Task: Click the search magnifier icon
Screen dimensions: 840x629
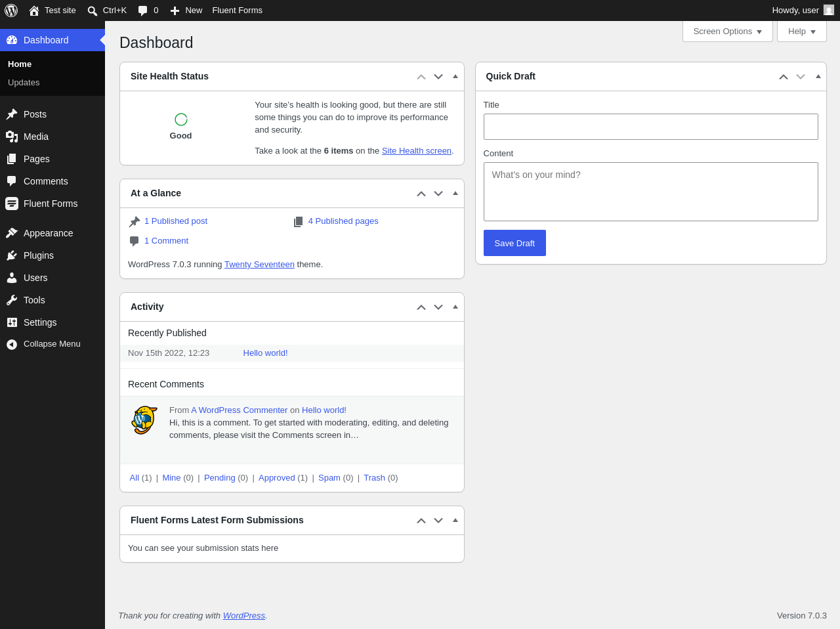Action: click(x=93, y=11)
